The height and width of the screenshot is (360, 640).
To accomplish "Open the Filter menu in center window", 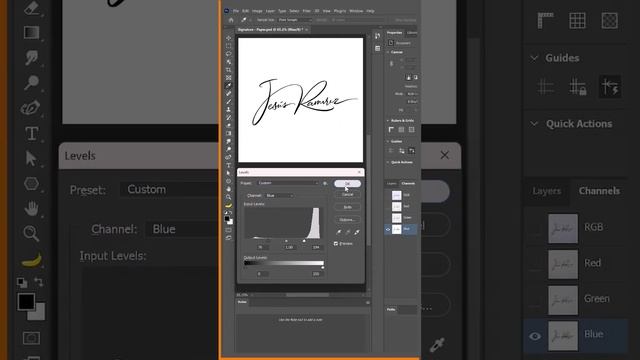I will pyautogui.click(x=307, y=11).
